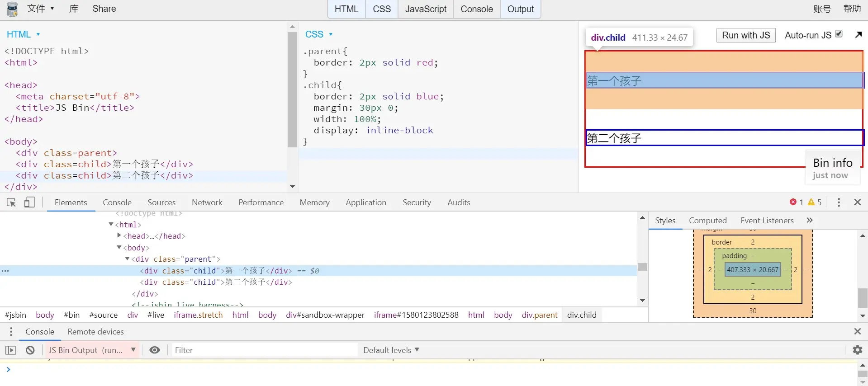
Task: Click the Share button
Action: [104, 9]
